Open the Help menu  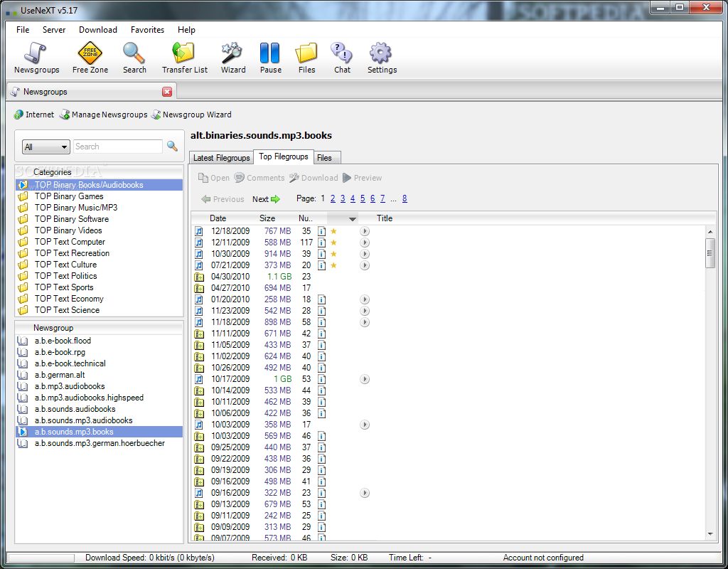pyautogui.click(x=186, y=29)
